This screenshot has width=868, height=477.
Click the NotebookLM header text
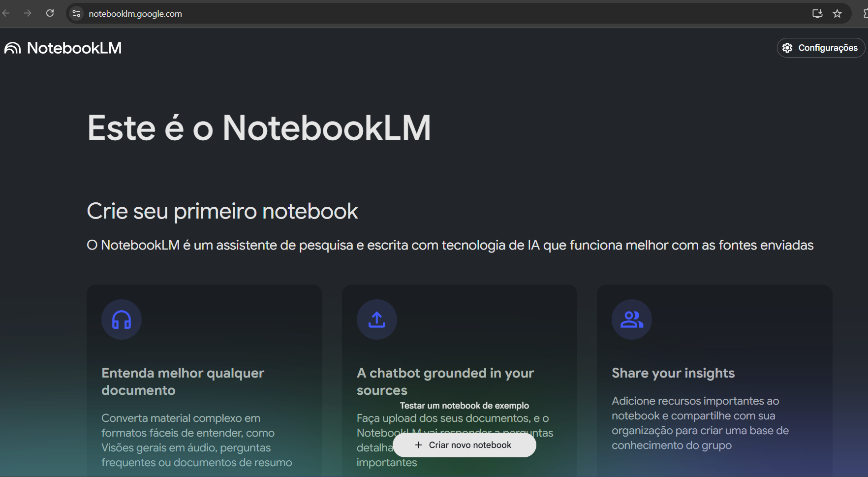point(74,47)
